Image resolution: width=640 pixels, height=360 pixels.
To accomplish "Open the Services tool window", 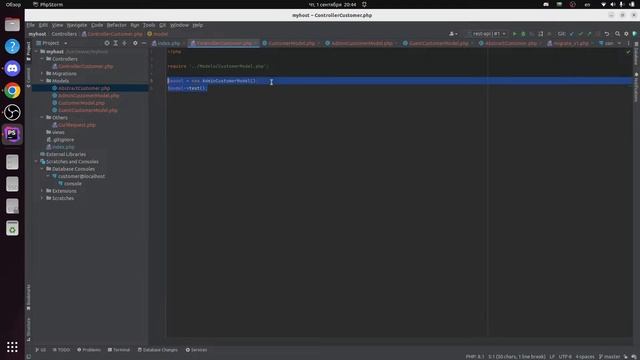I will coord(196,350).
